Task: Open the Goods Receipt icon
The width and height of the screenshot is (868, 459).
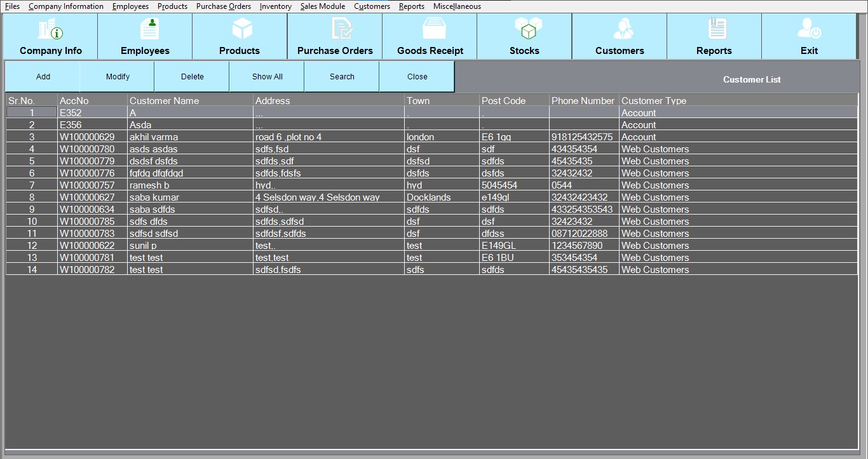Action: (x=430, y=30)
